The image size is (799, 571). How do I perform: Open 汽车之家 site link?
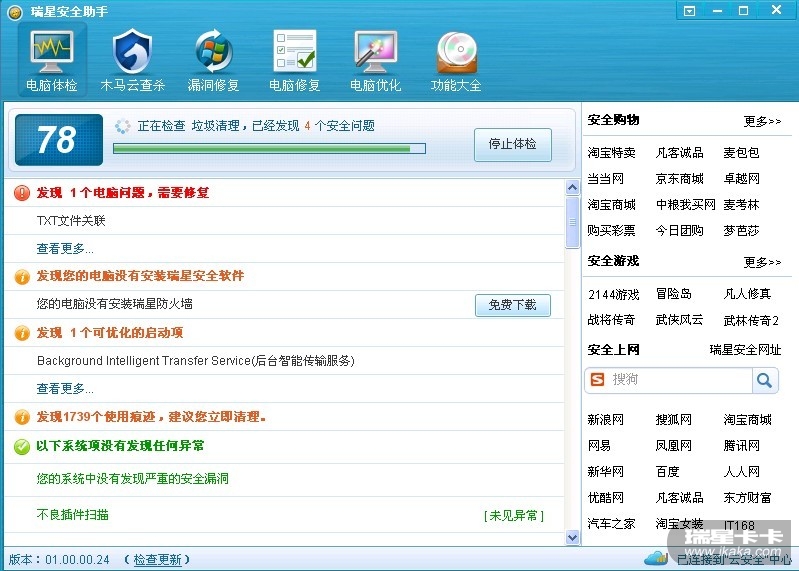pyautogui.click(x=611, y=524)
